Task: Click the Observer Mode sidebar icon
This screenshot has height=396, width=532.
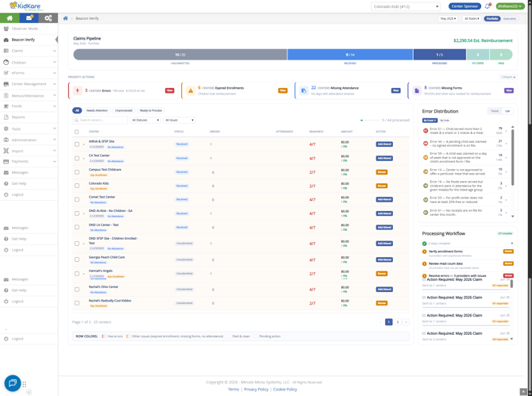Action: click(x=6, y=29)
